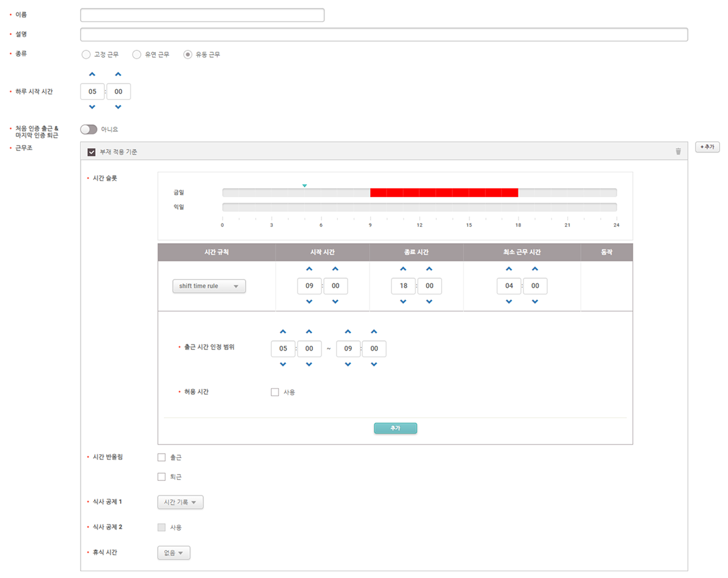Enable the 허용 시간 사용 checkbox
Screen dimensions: 728x578
pos(275,392)
